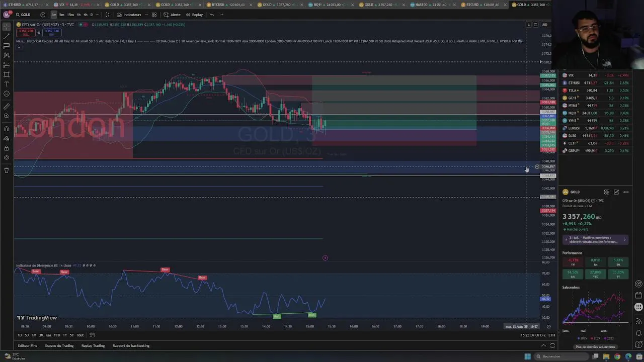644x362 pixels.
Task: Open the indicator templates grid
Action: pyautogui.click(x=154, y=15)
